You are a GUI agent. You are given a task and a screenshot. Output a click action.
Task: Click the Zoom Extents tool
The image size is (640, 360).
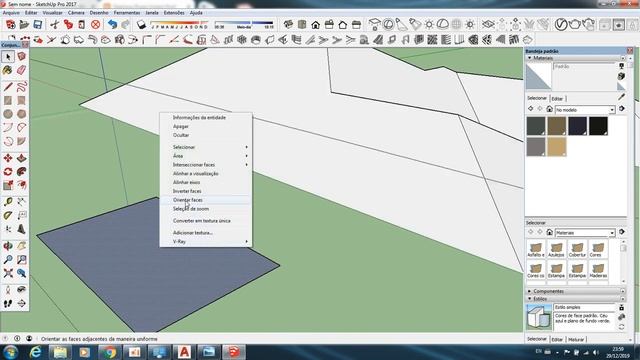[8, 273]
